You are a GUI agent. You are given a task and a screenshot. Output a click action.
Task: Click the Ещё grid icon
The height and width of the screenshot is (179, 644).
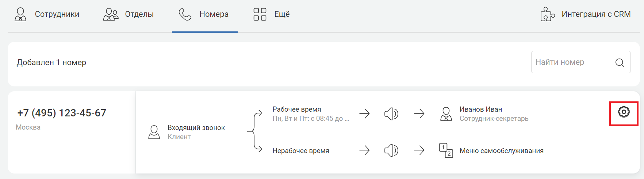coord(260,14)
